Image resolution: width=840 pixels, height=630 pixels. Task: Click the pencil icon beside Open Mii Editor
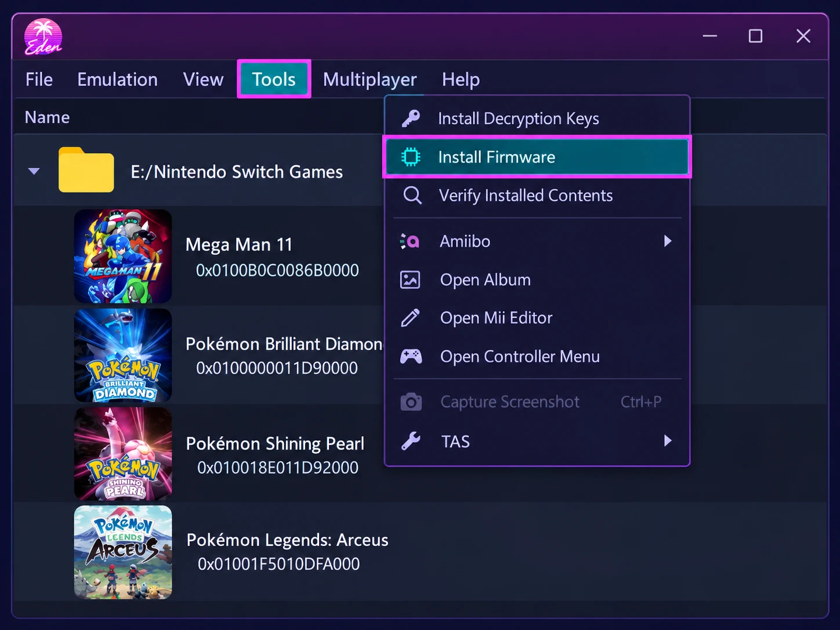click(410, 318)
